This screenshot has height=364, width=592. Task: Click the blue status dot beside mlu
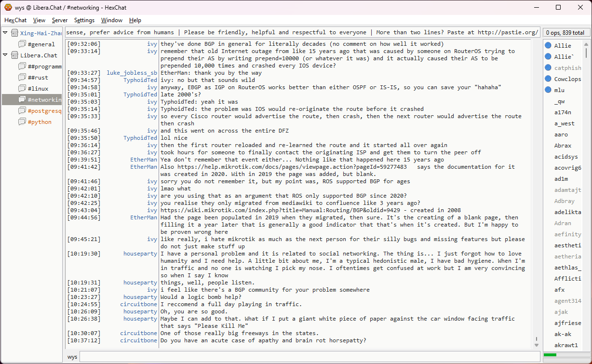click(548, 90)
